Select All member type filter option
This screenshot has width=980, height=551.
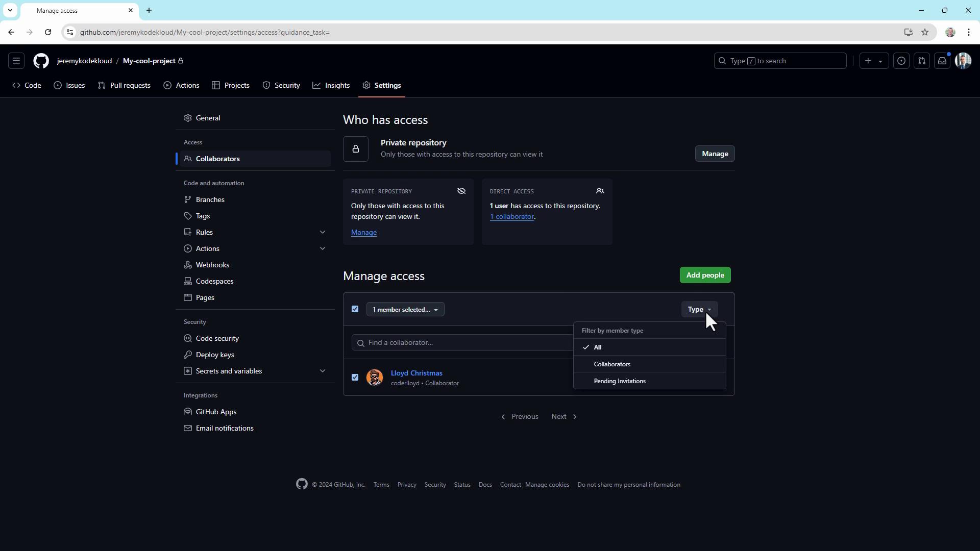coord(598,347)
